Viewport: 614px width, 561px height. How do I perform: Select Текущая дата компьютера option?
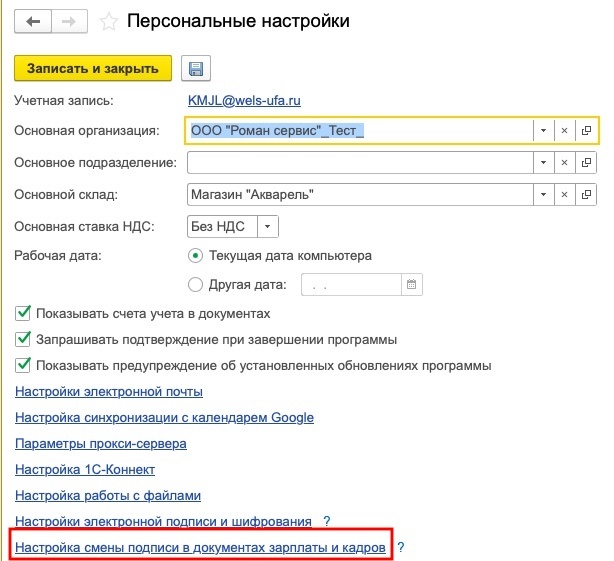[195, 256]
